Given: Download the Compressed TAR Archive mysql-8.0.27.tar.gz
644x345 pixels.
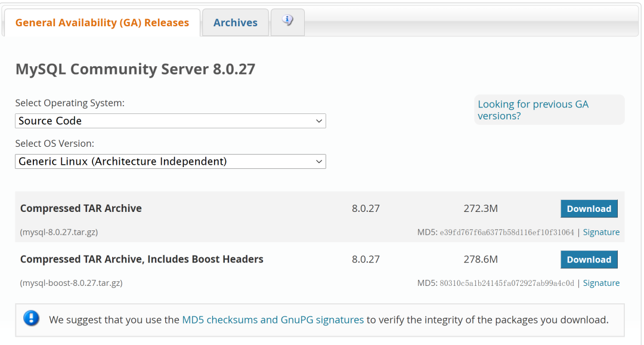Looking at the screenshot, I should tap(589, 209).
